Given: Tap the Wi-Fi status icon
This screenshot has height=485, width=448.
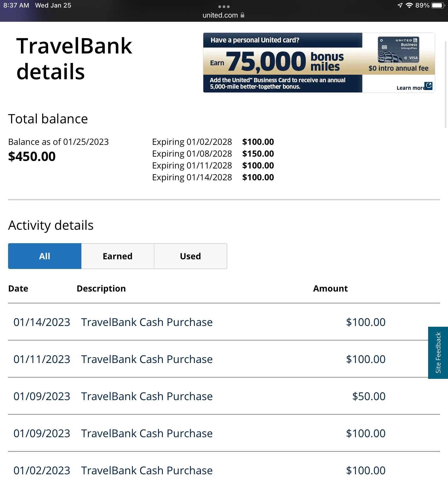Looking at the screenshot, I should (409, 5).
